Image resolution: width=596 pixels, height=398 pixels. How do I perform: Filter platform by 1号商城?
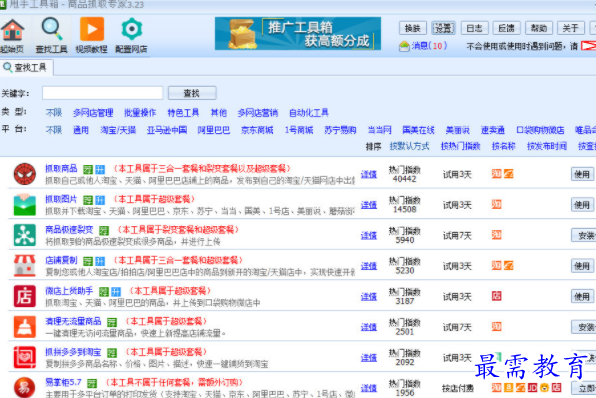(299, 130)
